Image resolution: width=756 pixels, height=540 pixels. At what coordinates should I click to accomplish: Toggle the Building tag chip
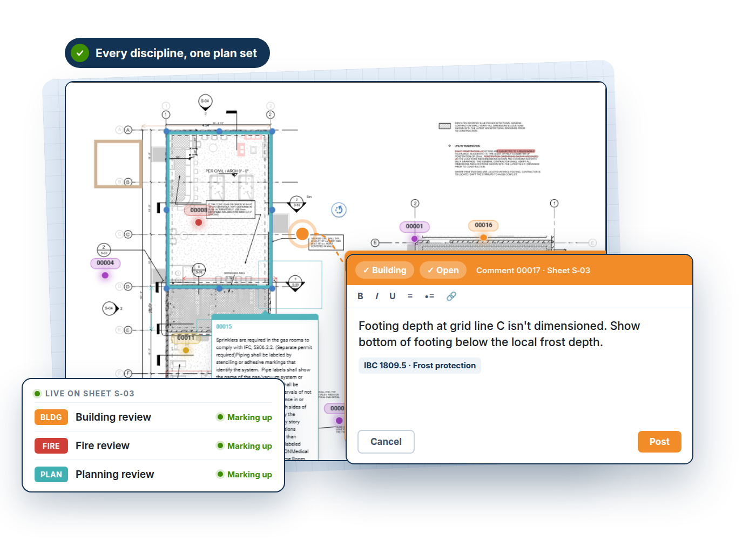point(384,270)
